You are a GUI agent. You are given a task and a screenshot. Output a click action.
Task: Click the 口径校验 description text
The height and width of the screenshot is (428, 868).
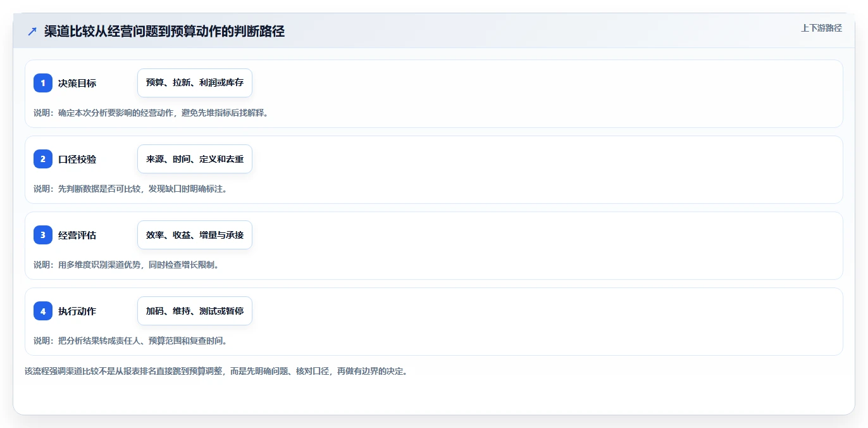click(130, 189)
